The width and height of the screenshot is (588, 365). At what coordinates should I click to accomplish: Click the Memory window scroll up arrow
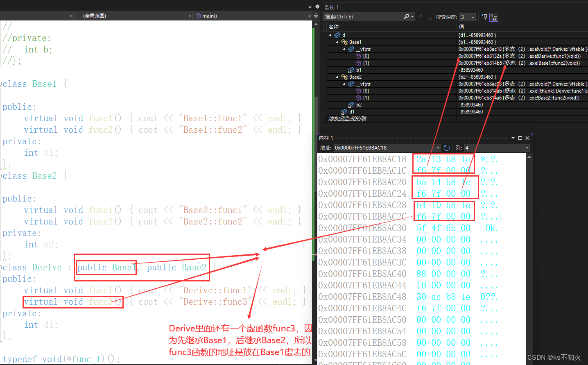pos(529,157)
